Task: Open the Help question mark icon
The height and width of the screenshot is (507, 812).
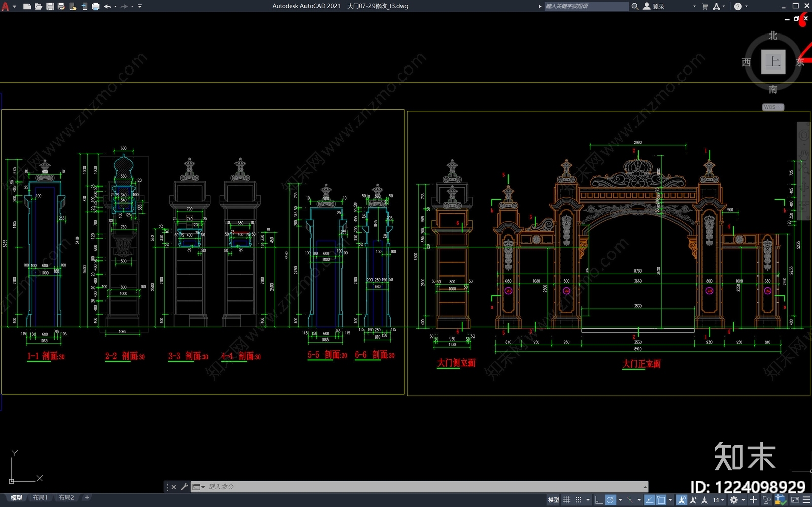Action: (x=738, y=6)
